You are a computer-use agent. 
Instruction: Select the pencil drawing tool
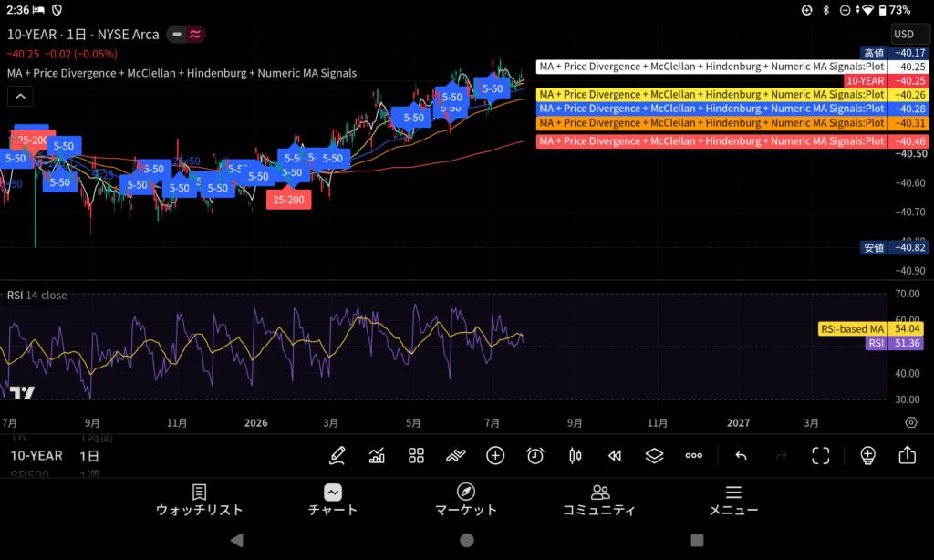[337, 456]
